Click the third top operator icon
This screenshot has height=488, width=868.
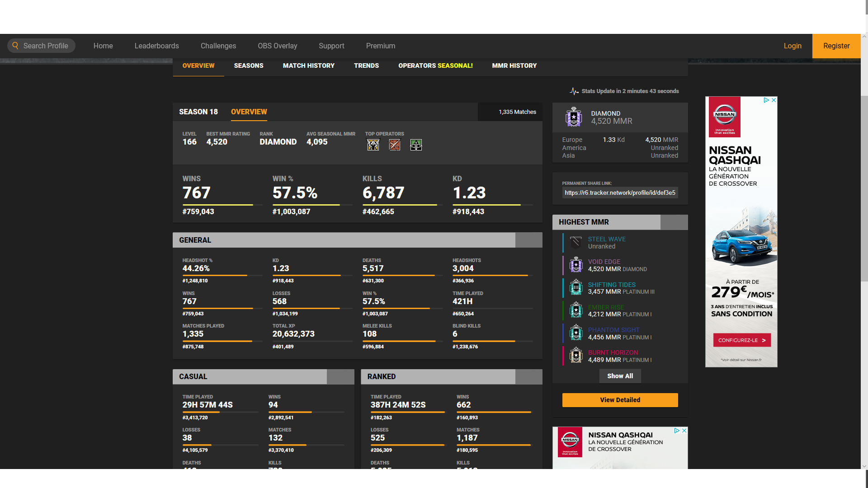tap(416, 145)
